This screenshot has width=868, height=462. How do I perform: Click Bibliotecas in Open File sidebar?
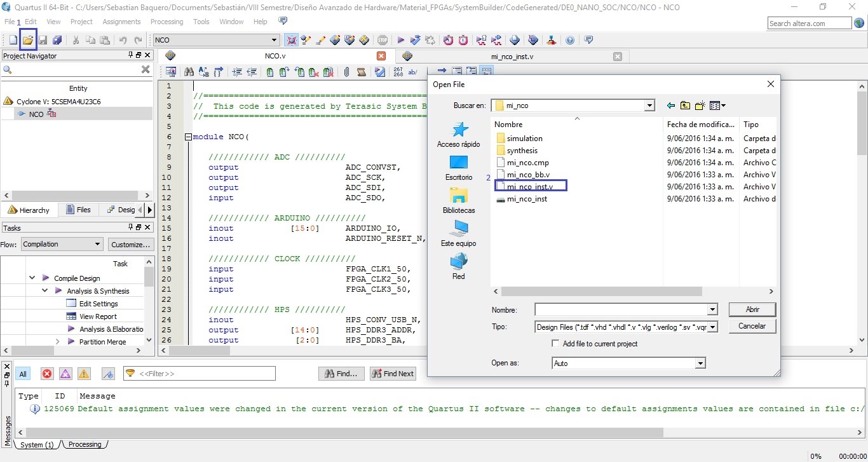459,201
